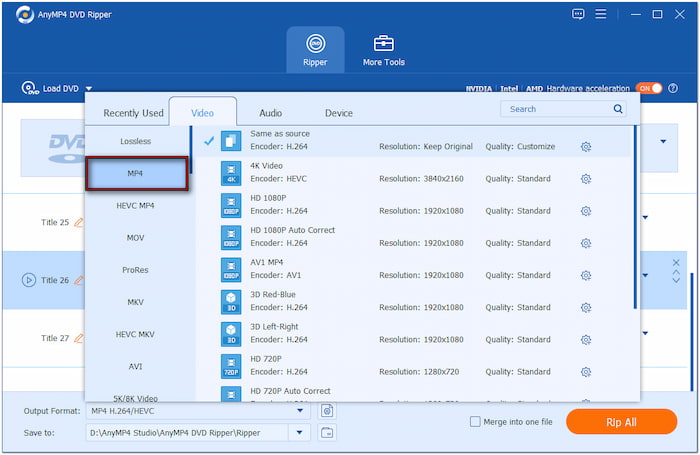The image size is (700, 455).
Task: Open settings gear for 3D Left-Right
Action: click(x=586, y=340)
